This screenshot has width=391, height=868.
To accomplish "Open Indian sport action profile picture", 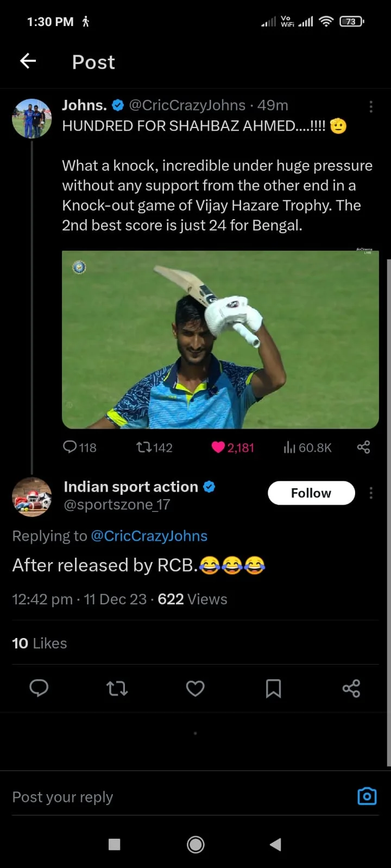I will pos(32,497).
